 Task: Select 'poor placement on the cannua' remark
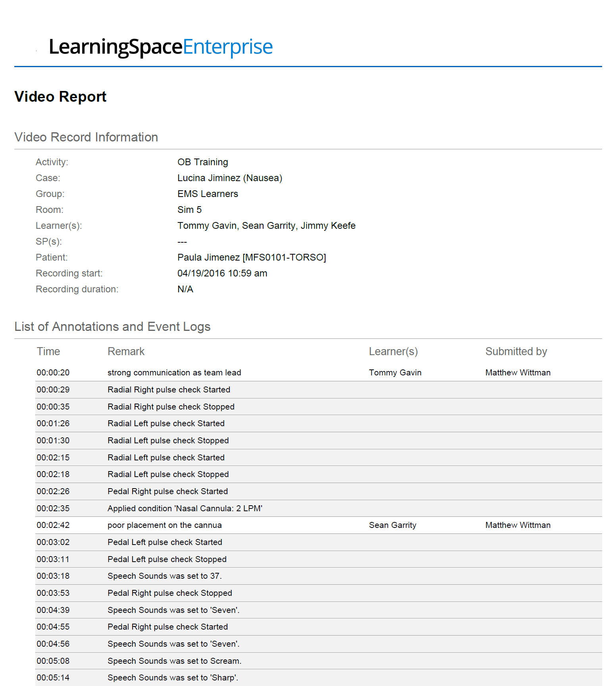coord(164,525)
